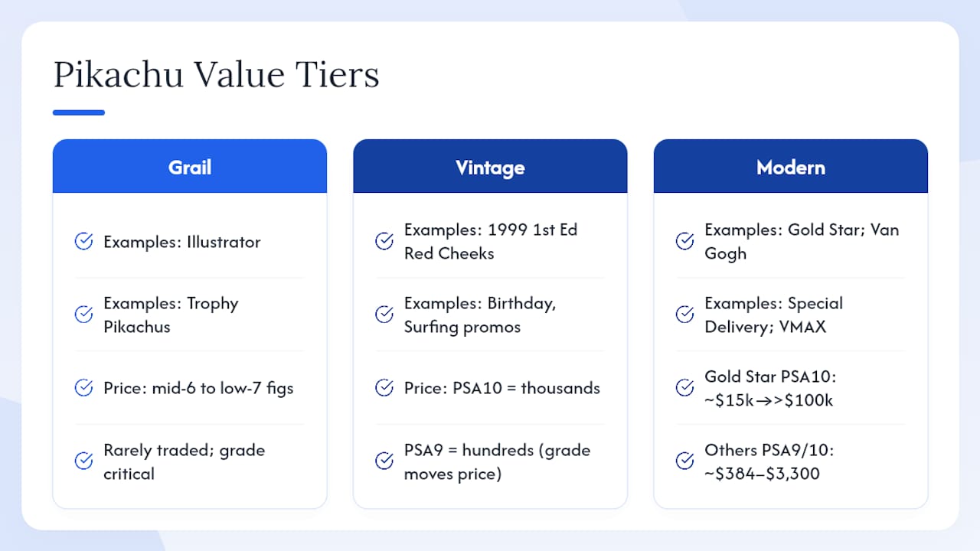
Task: Click the check icon by Special Delivery; VMAX
Action: coord(685,315)
